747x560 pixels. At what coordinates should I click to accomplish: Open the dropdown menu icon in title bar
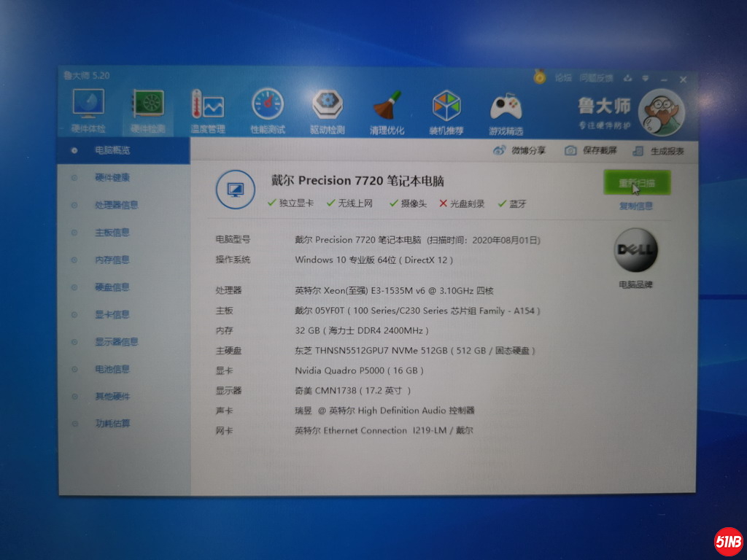click(646, 78)
